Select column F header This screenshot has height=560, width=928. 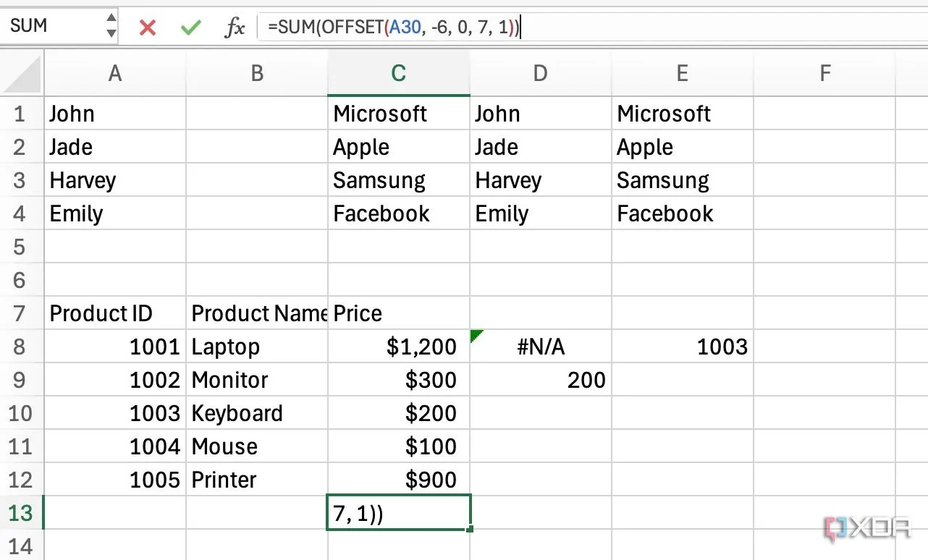coord(824,73)
